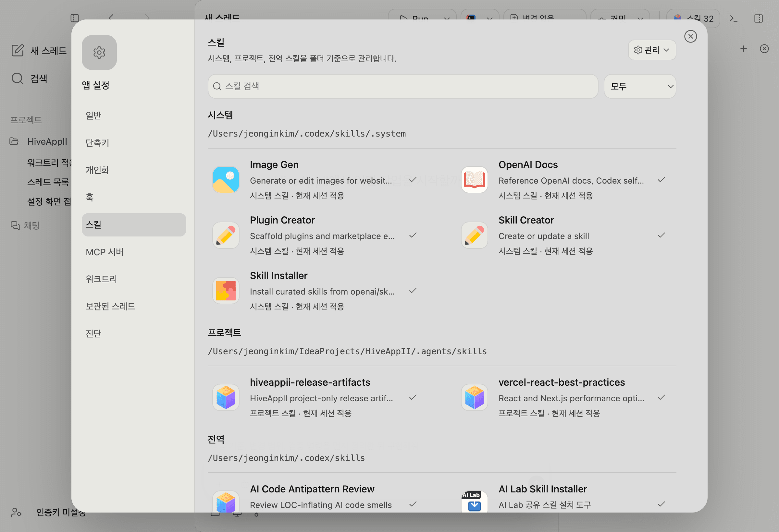Open the terminal icon in the top toolbar
The image size is (779, 532).
pos(734,18)
